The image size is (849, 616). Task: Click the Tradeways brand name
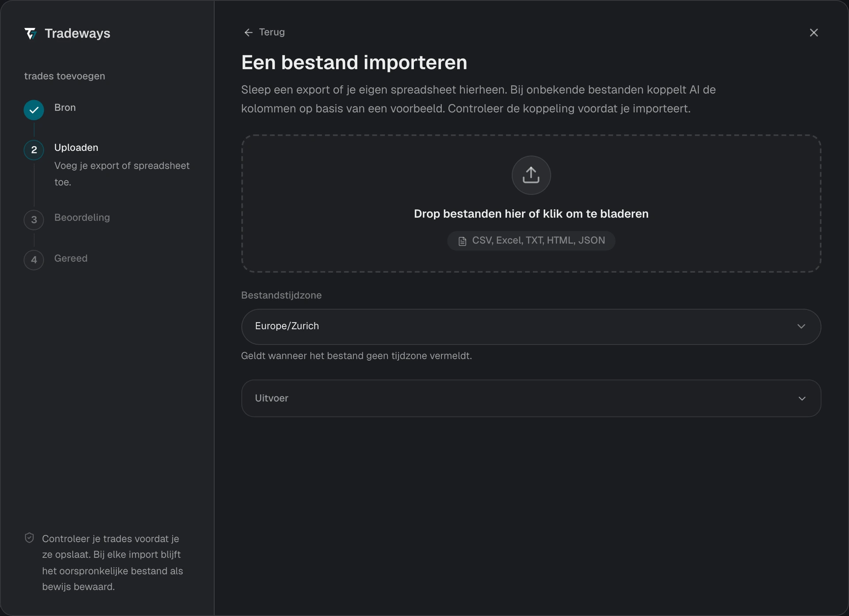coord(77,34)
